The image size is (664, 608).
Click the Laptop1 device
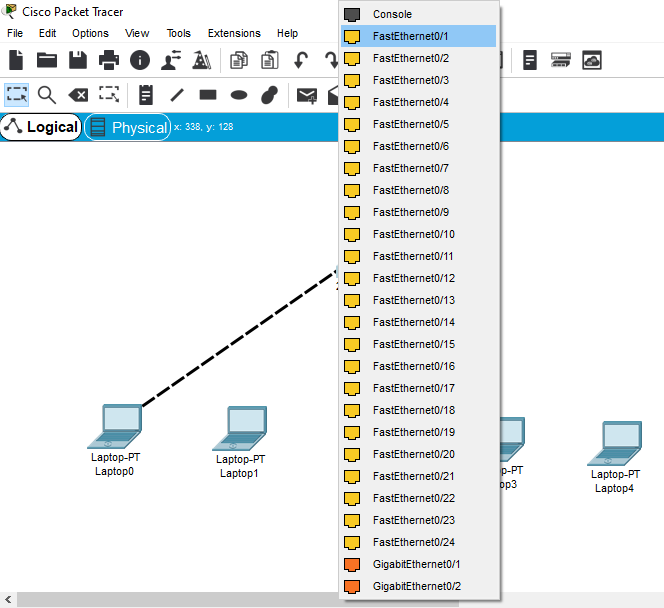(x=240, y=428)
